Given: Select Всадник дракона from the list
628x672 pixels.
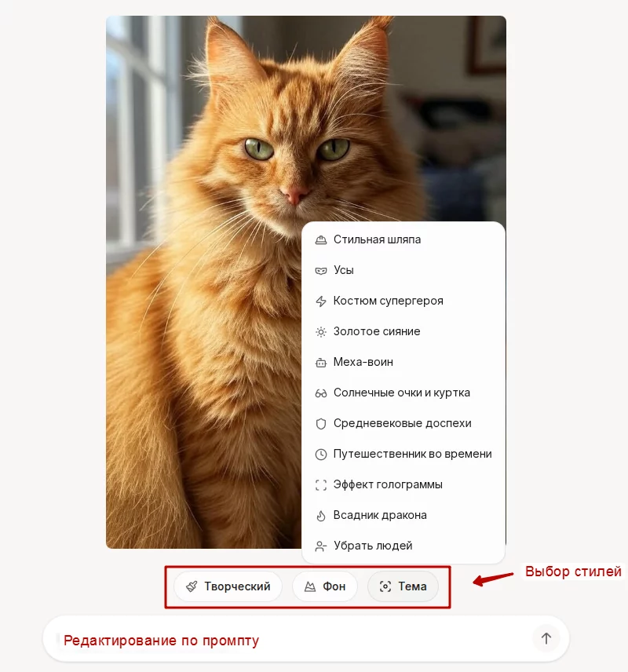Looking at the screenshot, I should [403, 515].
